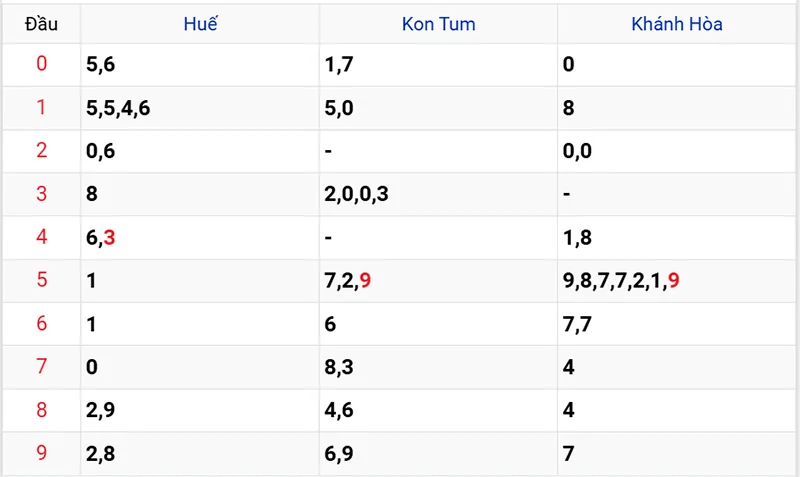Click the red row label 5

coord(41,280)
